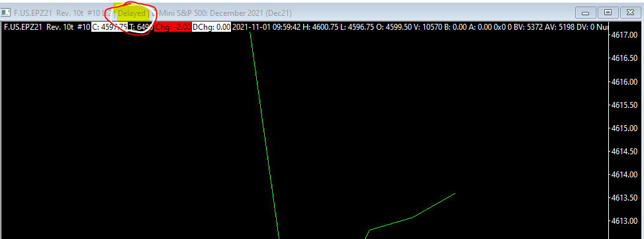Click the 4613.00 price scale label
644x239 pixels.
point(623,221)
